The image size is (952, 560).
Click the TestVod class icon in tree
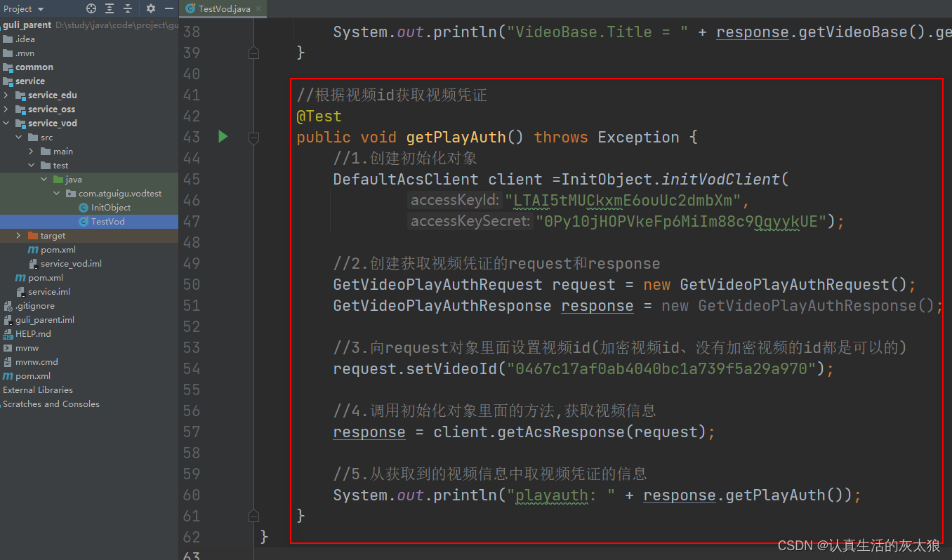pyautogui.click(x=84, y=222)
